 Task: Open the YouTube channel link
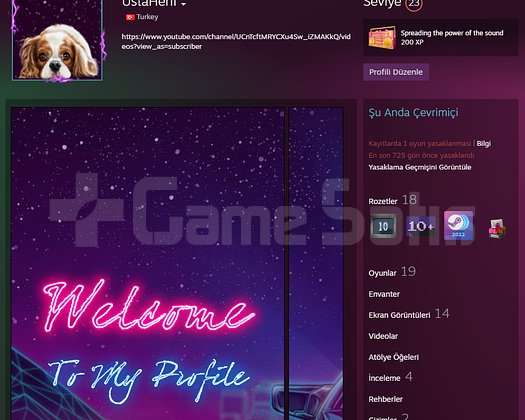tap(236, 42)
